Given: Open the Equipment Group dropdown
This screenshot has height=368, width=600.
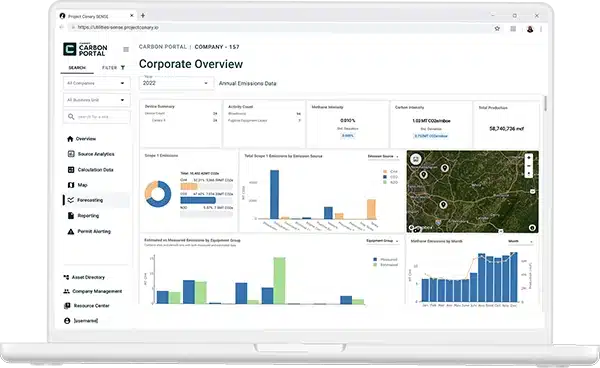Looking at the screenshot, I should 382,241.
